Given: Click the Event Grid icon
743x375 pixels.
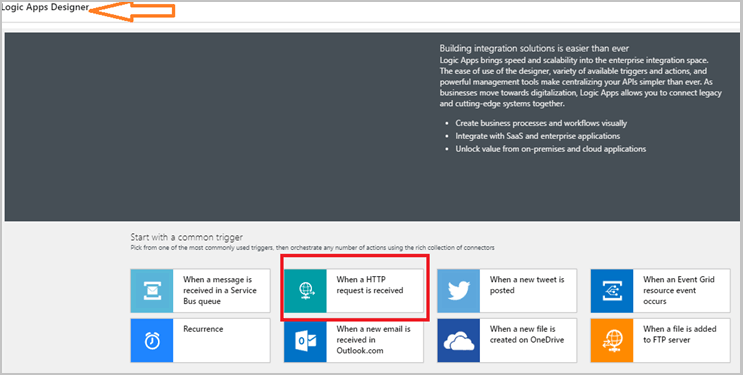Looking at the screenshot, I should coord(612,291).
